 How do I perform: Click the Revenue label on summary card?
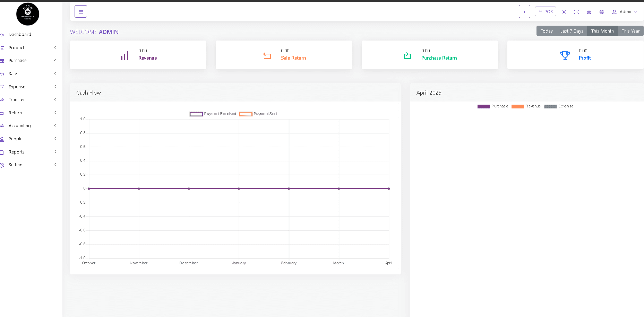(x=147, y=58)
